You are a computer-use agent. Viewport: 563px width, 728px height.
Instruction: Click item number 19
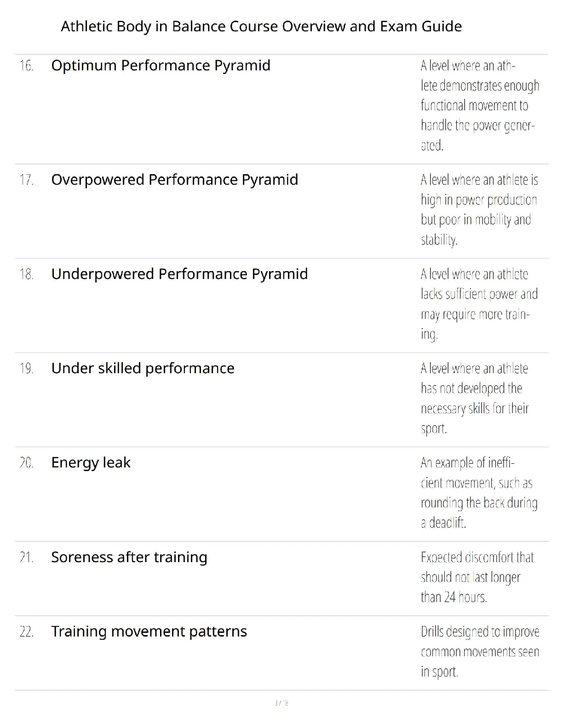pyautogui.click(x=27, y=369)
